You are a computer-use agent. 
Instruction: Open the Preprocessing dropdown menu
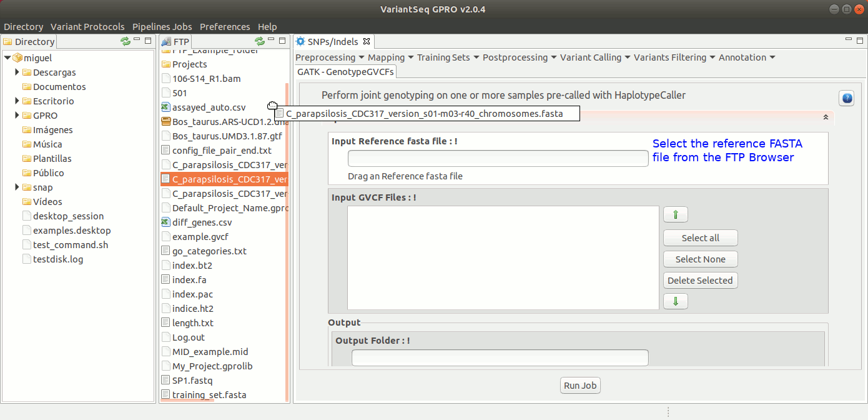coord(328,57)
